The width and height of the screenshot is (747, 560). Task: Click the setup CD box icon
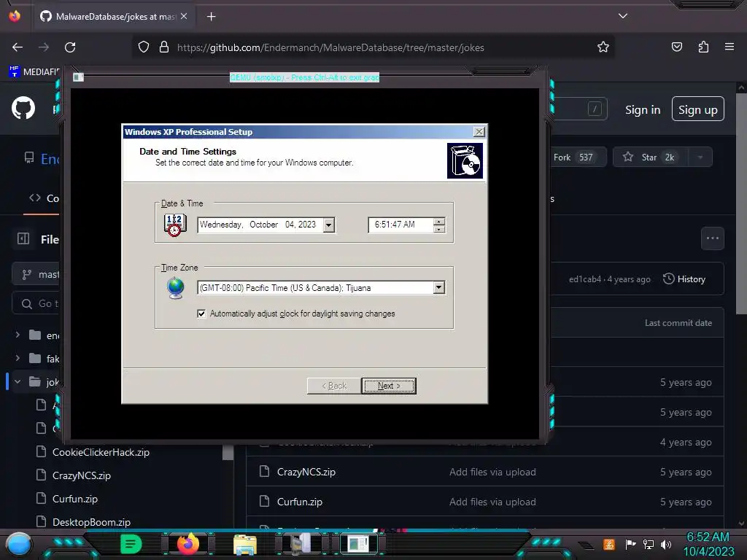(x=465, y=161)
